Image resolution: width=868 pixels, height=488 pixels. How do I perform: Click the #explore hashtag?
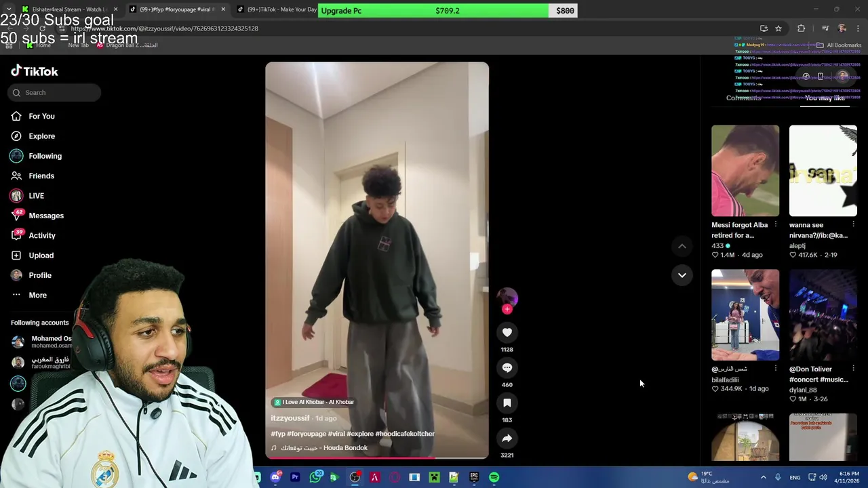[360, 434]
